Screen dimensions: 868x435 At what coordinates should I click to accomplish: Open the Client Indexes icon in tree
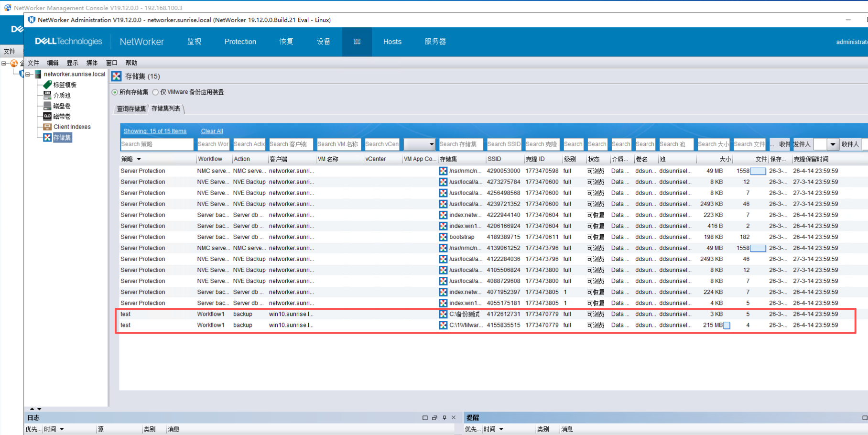[x=47, y=127]
